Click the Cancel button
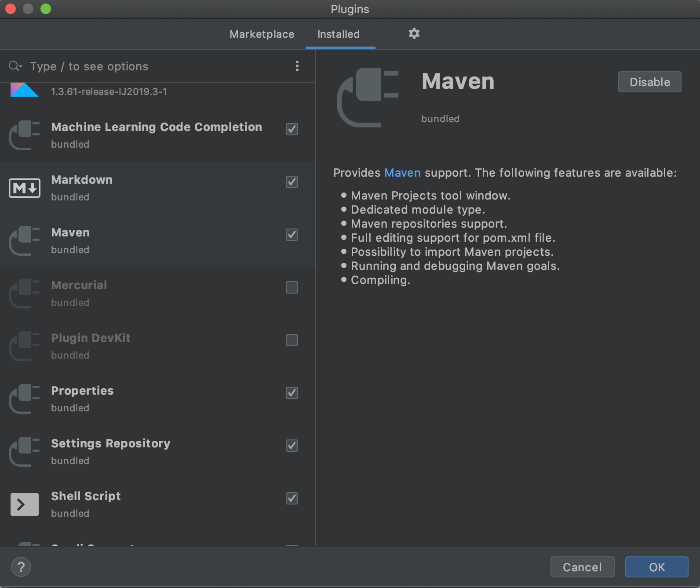Screen dimensions: 700x588 tap(582, 567)
